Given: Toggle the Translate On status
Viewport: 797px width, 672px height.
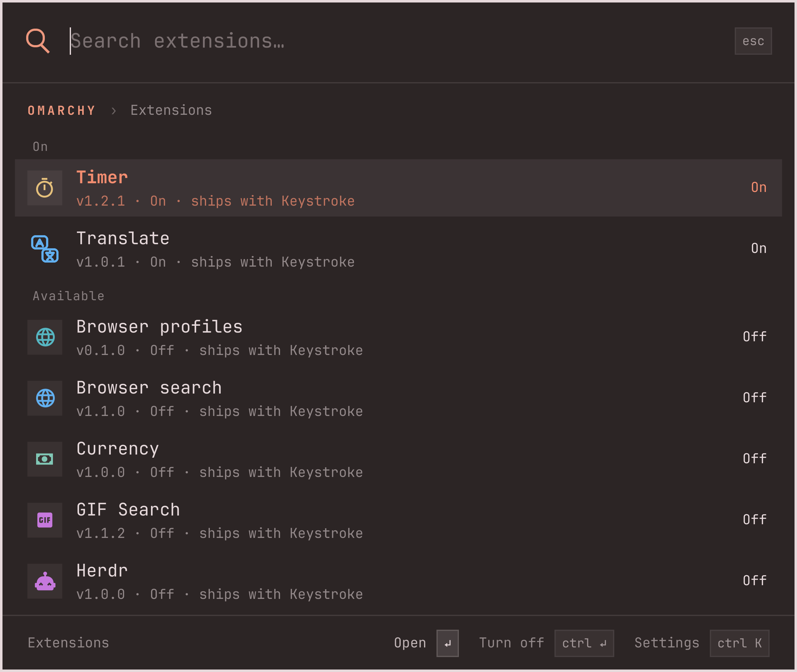Looking at the screenshot, I should pyautogui.click(x=758, y=248).
